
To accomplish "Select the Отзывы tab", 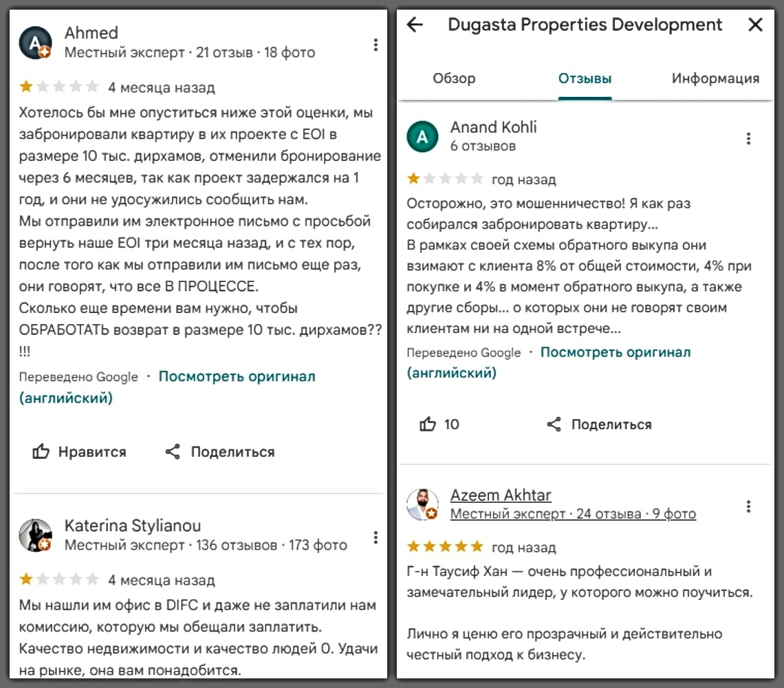I will 585,78.
